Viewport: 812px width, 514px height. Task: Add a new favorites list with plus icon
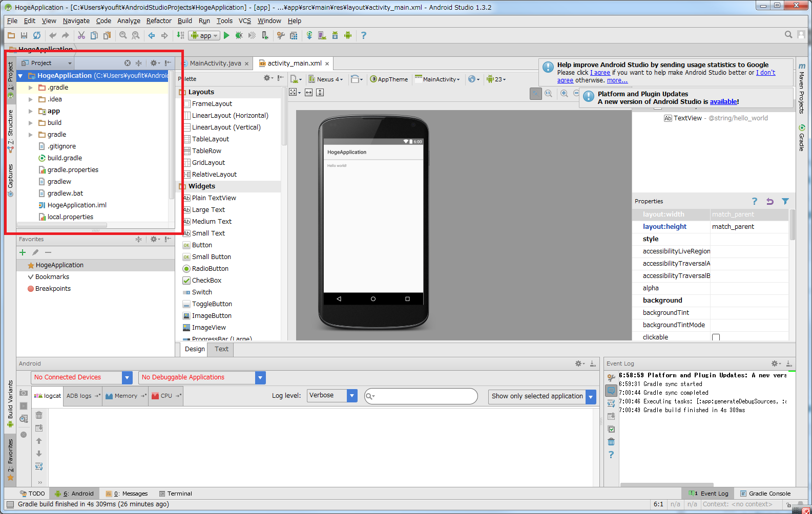[23, 252]
